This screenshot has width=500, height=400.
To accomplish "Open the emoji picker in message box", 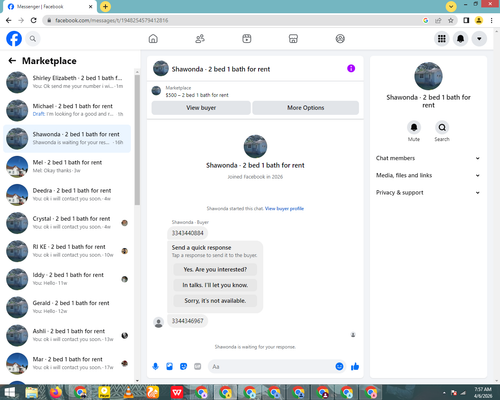I will pyautogui.click(x=339, y=367).
